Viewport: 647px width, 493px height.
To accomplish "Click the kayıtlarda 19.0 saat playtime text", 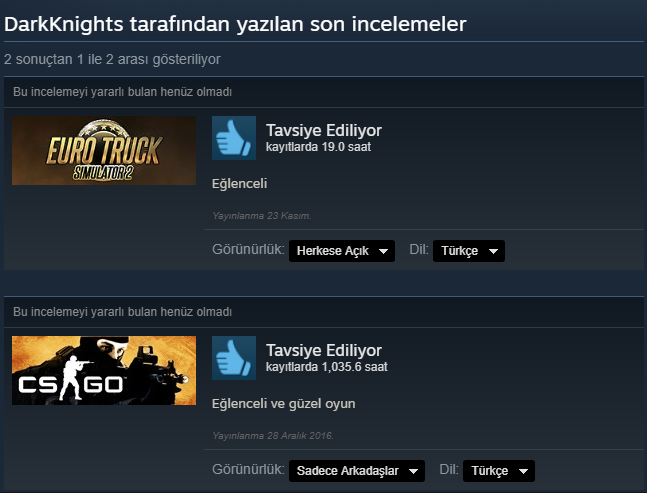I will pyautogui.click(x=318, y=147).
